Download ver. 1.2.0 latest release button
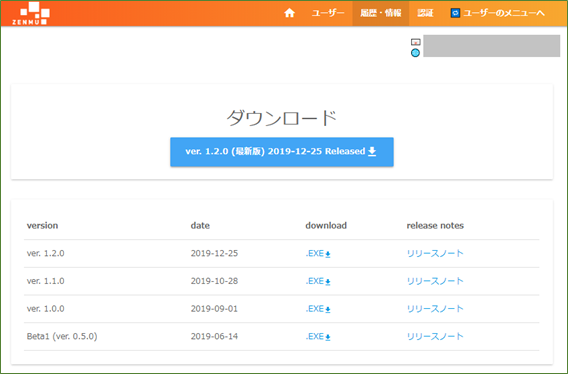The width and height of the screenshot is (568, 374). point(282,152)
